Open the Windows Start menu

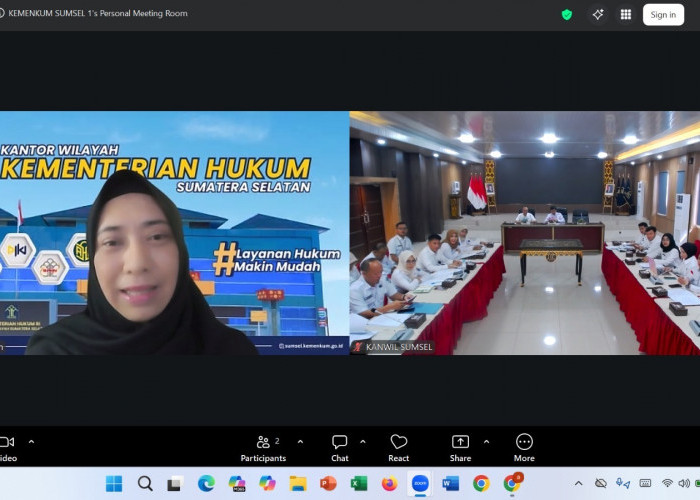(114, 483)
